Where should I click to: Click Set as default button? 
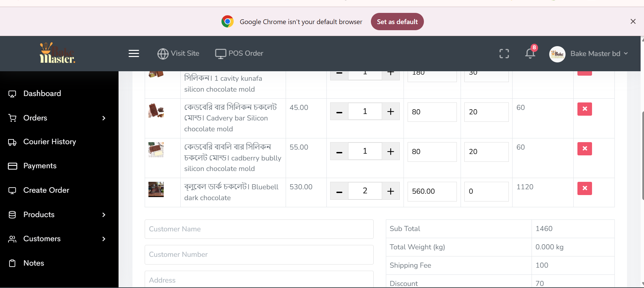tap(397, 22)
